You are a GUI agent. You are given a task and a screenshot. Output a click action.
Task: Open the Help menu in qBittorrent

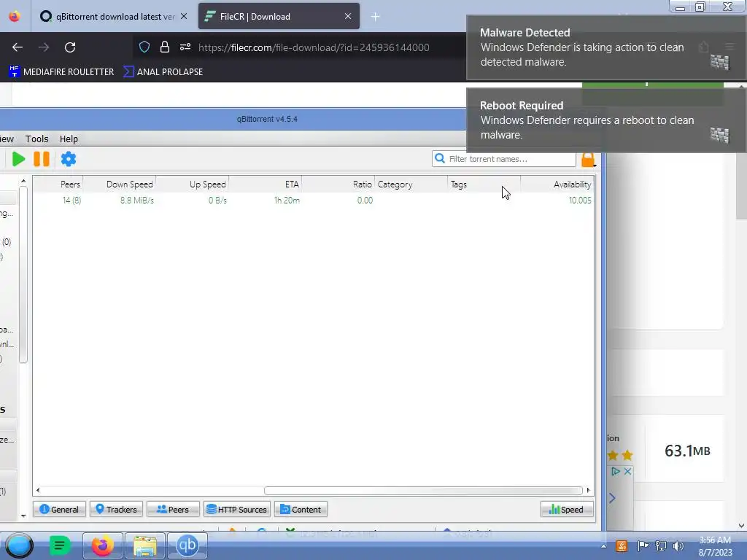69,139
